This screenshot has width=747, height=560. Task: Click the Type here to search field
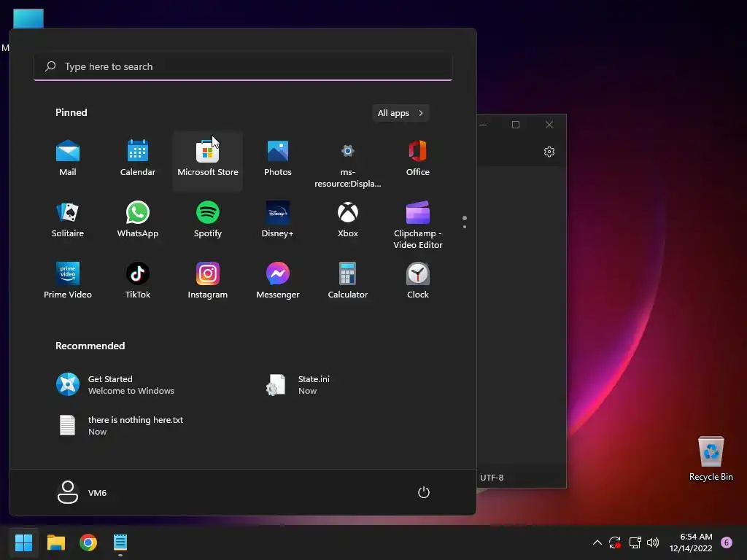(x=243, y=66)
